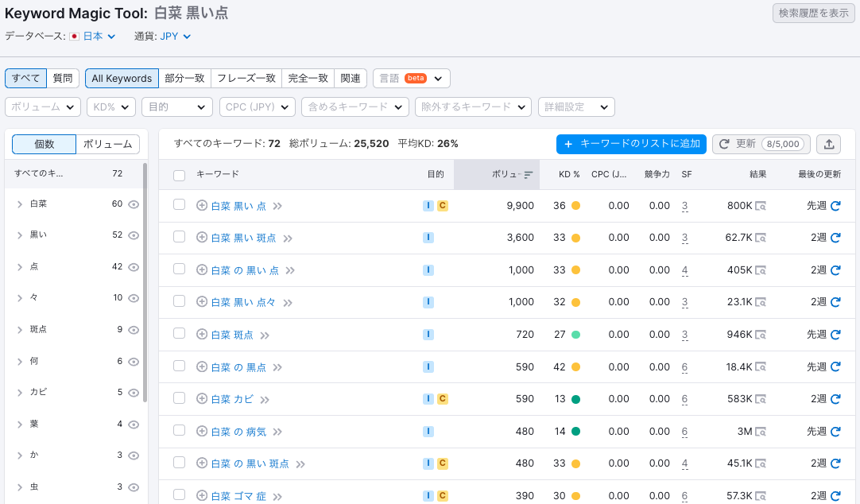Open the KD% filter dropdown
Image resolution: width=860 pixels, height=504 pixels.
coord(110,107)
